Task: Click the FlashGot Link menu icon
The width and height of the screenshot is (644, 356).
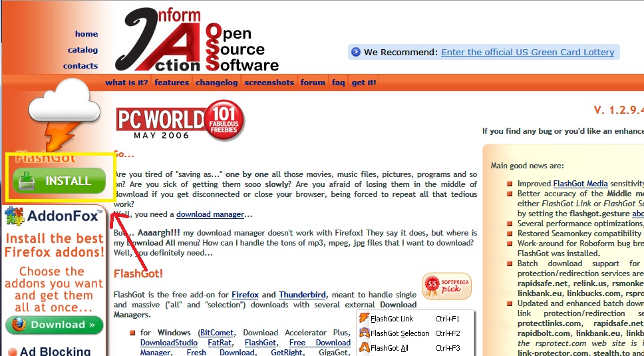Action: point(364,318)
